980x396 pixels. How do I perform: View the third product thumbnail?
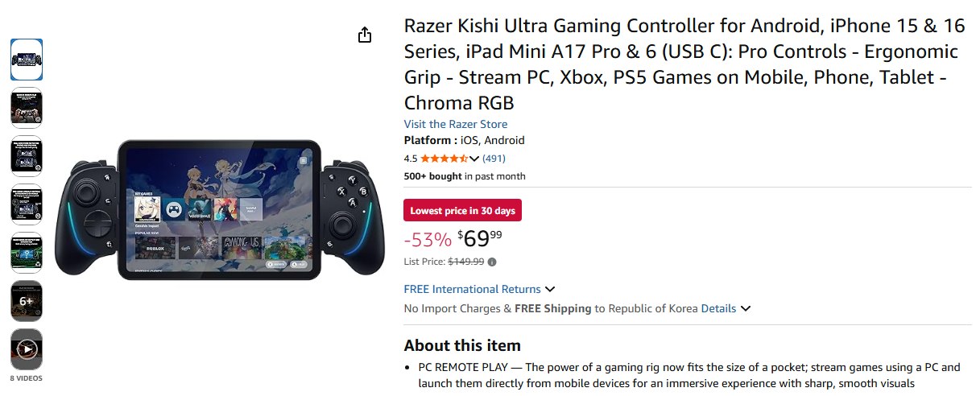click(27, 156)
